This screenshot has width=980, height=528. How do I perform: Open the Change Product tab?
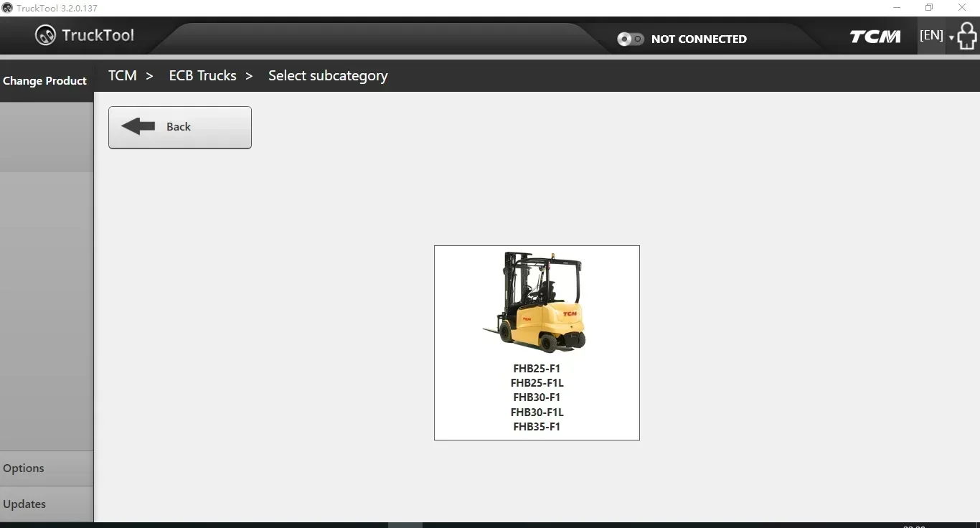pyautogui.click(x=46, y=80)
